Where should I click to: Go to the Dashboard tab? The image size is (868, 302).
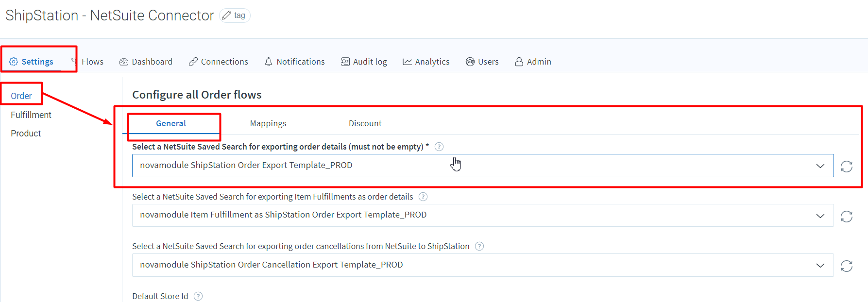coord(146,62)
